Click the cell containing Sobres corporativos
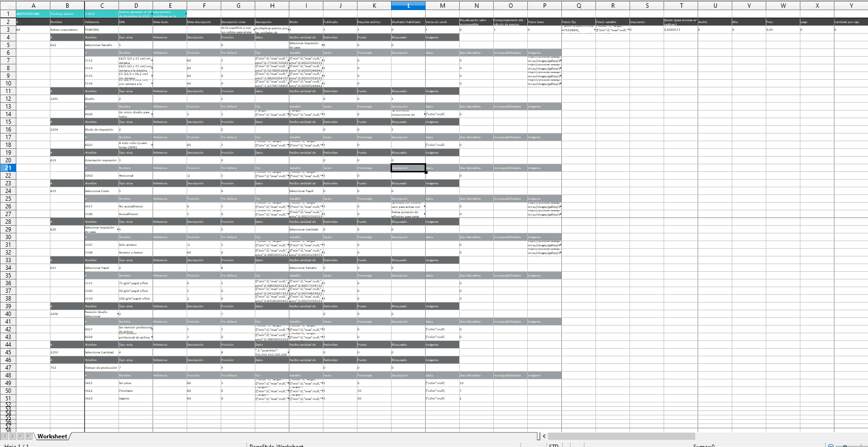Viewport: 868px width, 447px height. point(67,30)
